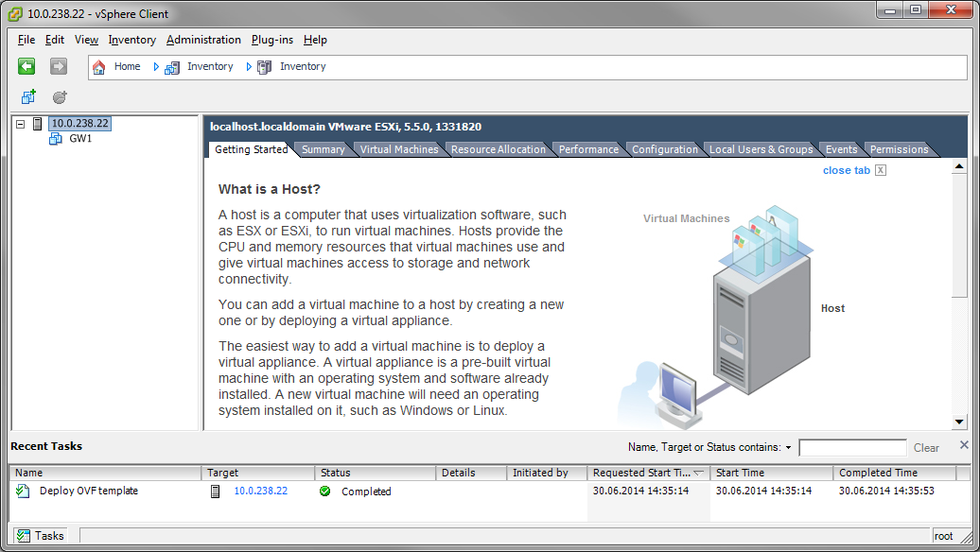
Task: Click the Home house icon in breadcrumb
Action: pyautogui.click(x=98, y=67)
